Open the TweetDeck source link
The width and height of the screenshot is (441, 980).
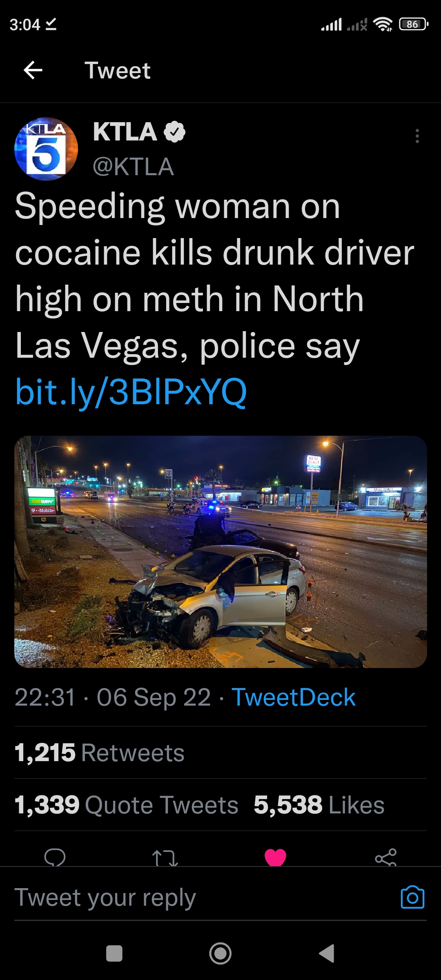293,697
